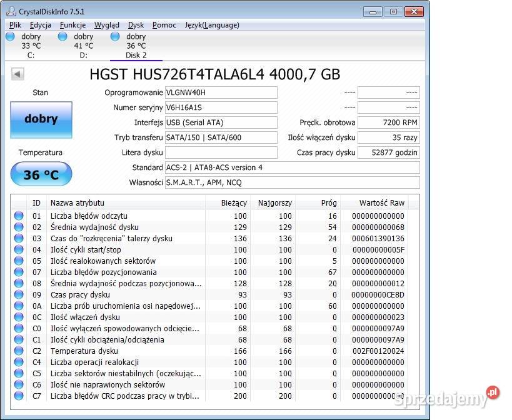Click the Bieżący column header
This screenshot has height=420, width=512.
(x=228, y=202)
